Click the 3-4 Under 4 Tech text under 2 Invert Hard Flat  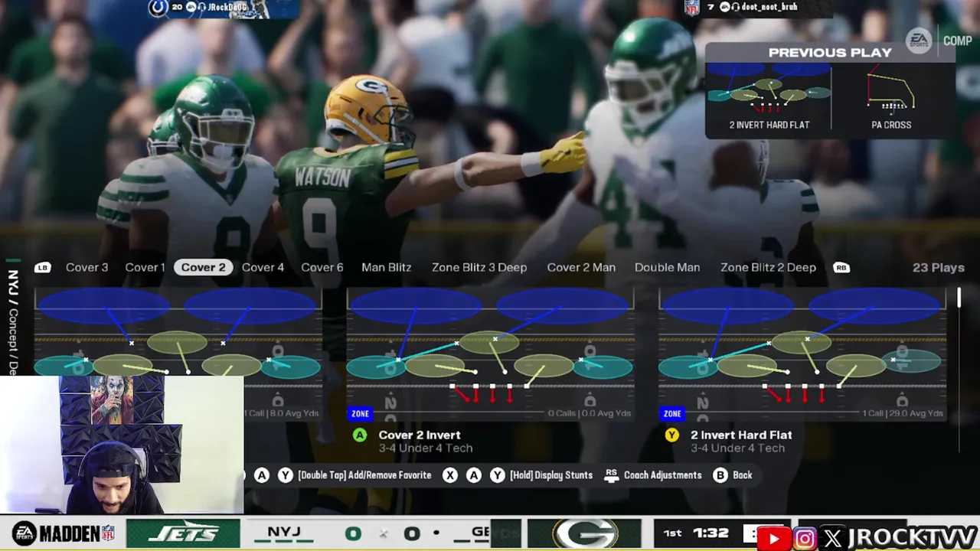737,448
